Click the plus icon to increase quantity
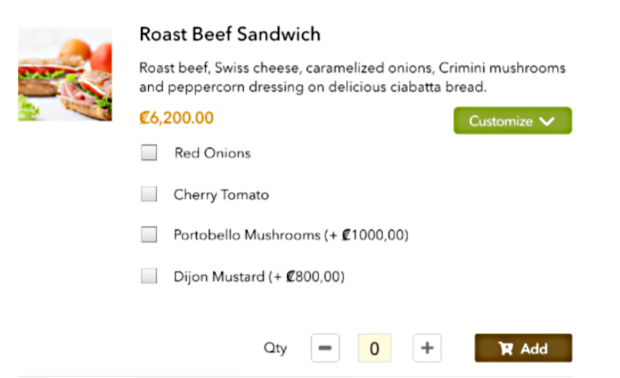 [x=427, y=348]
